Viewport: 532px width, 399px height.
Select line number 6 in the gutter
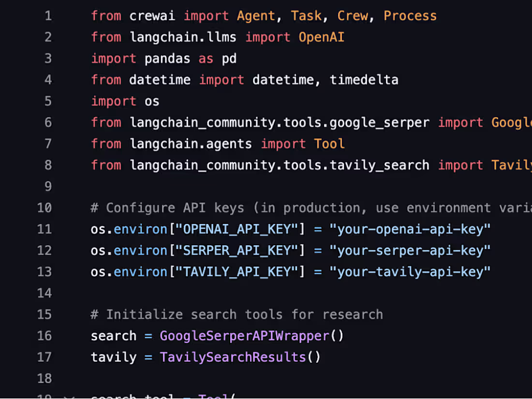(48, 122)
